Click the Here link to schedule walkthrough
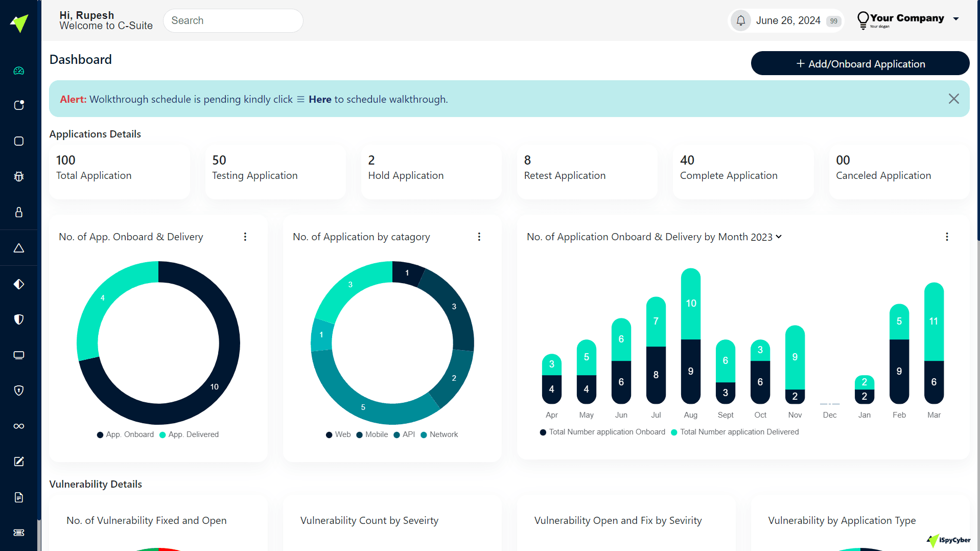The height and width of the screenshot is (551, 980). coord(320,99)
